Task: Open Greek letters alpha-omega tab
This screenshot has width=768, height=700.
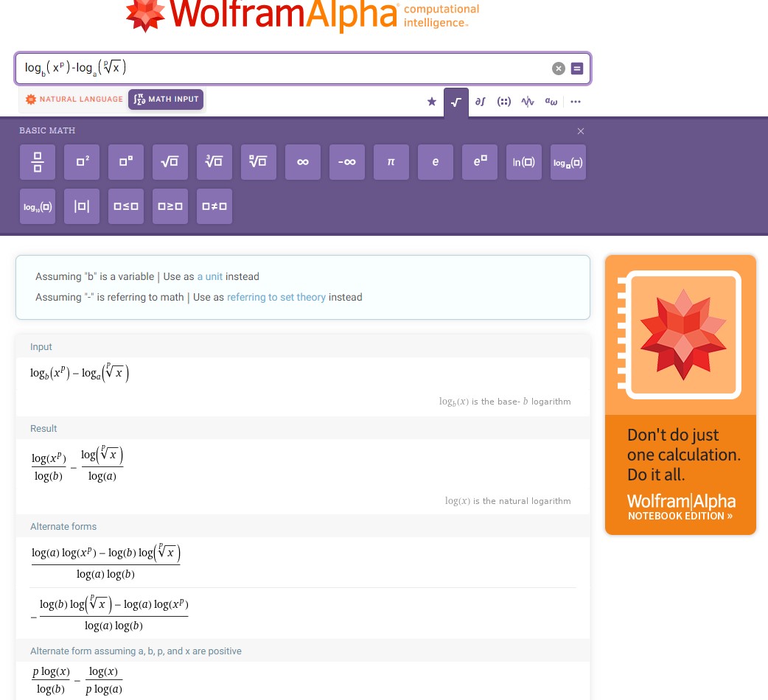Action: [x=551, y=102]
